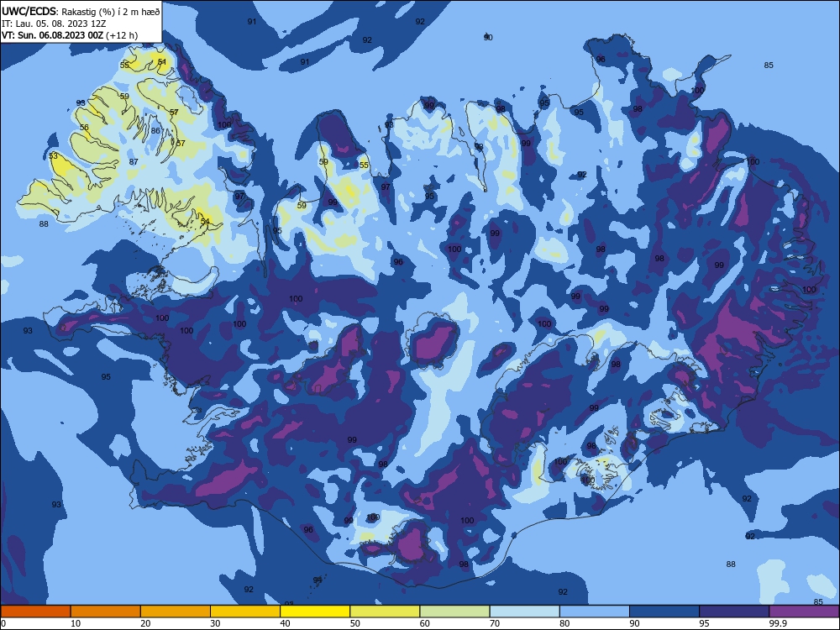840x630 pixels.
Task: Click the 'UWC/ECDS: Rakastig (%) í 2 m hæð' title
Action: (x=81, y=12)
